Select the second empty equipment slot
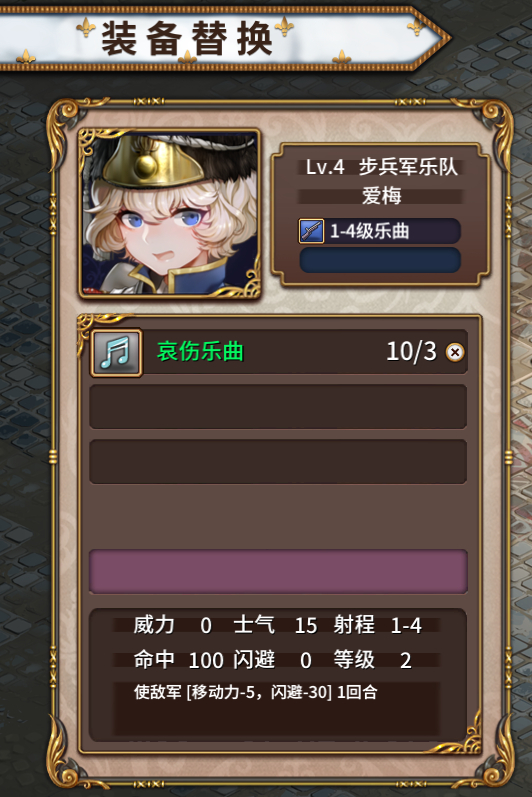Screen dimensions: 532x797 [x=278, y=406]
